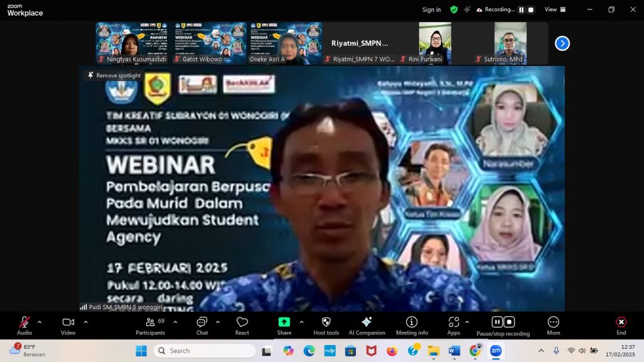Open the Participants panel
This screenshot has width=644, height=362.
point(150,325)
